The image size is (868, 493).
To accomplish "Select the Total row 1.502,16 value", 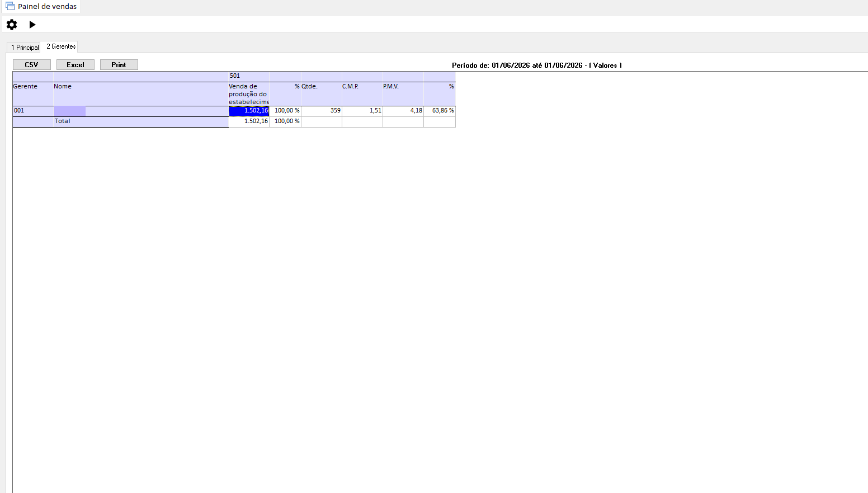I will tap(249, 121).
